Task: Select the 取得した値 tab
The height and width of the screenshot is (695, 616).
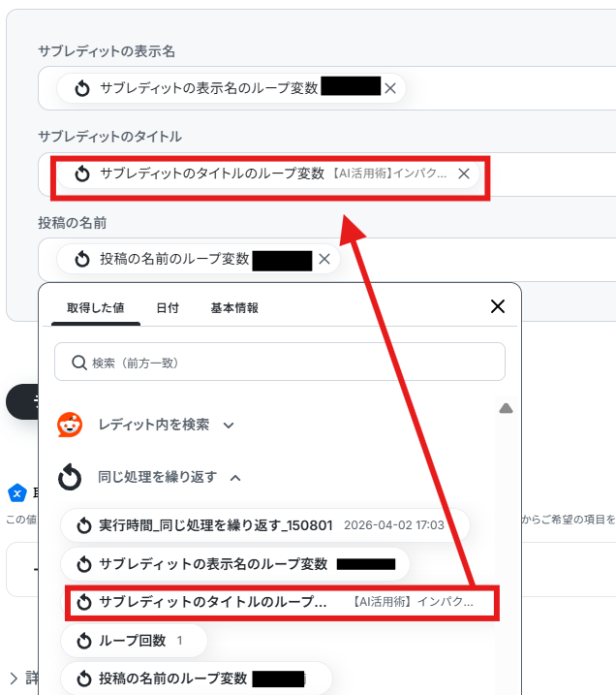Action: coord(96,308)
